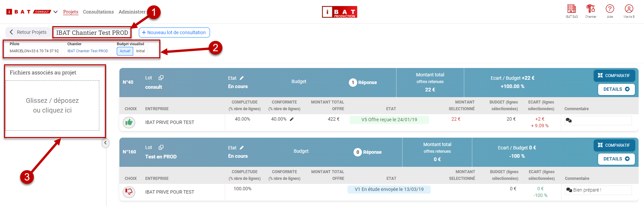Open the Maylis B user profile icon
The image size is (644, 206).
pos(629,9)
